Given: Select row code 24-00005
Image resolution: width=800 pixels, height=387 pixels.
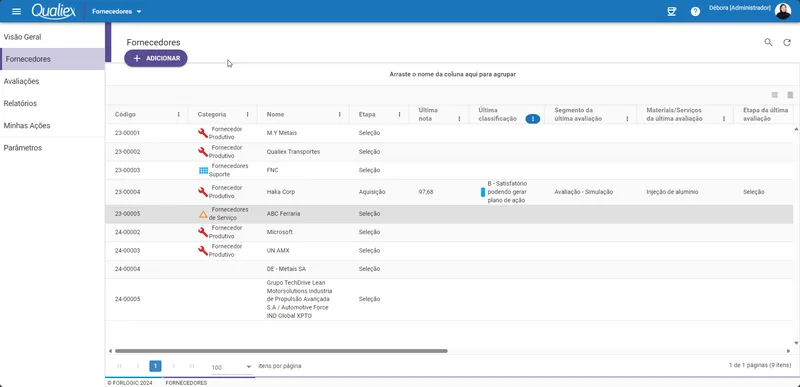Looking at the screenshot, I should [x=127, y=299].
